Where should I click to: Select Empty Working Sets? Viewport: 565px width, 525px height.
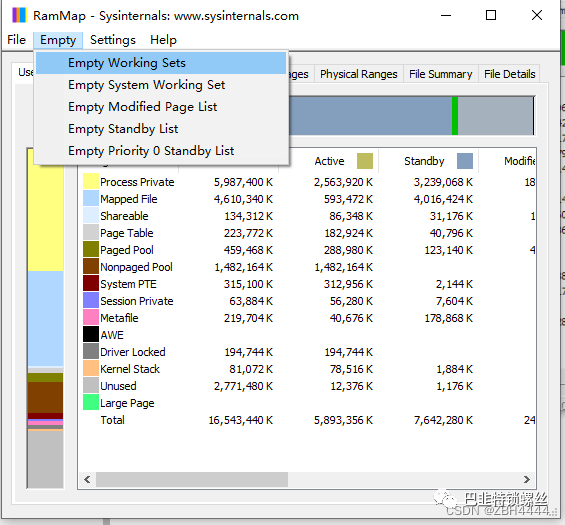point(161,63)
